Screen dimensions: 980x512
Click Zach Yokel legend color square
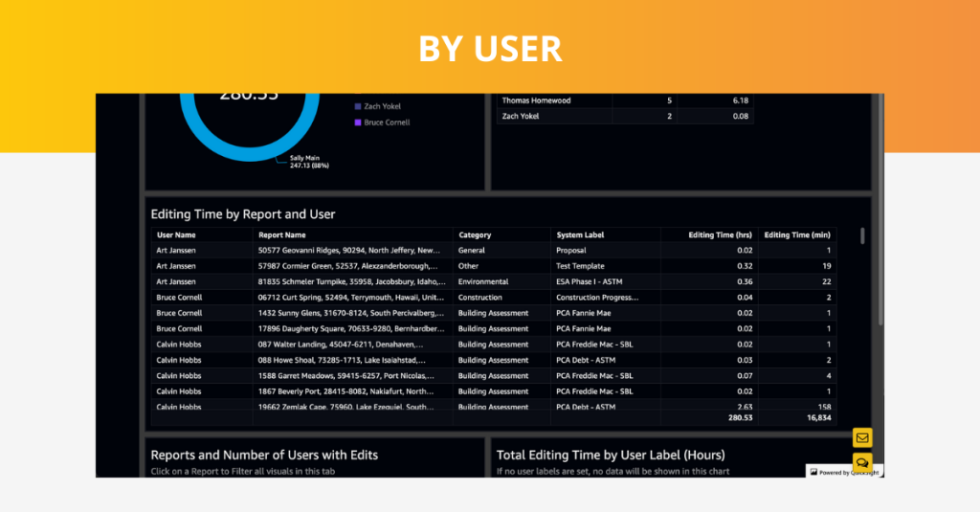[358, 107]
